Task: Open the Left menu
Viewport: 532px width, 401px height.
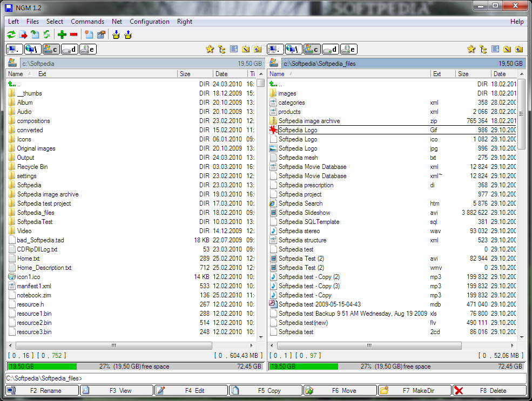Action: pyautogui.click(x=14, y=22)
